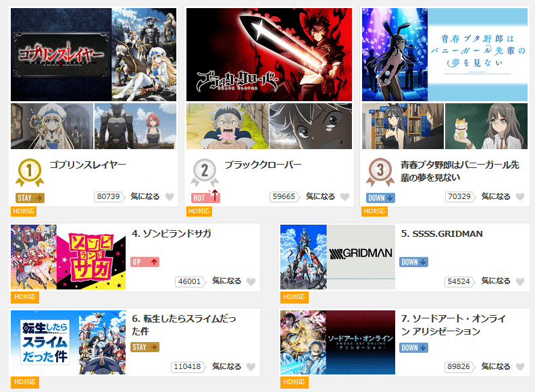
Task: Click the ソードアート・オンライン poster thumbnail
Action: (x=338, y=342)
